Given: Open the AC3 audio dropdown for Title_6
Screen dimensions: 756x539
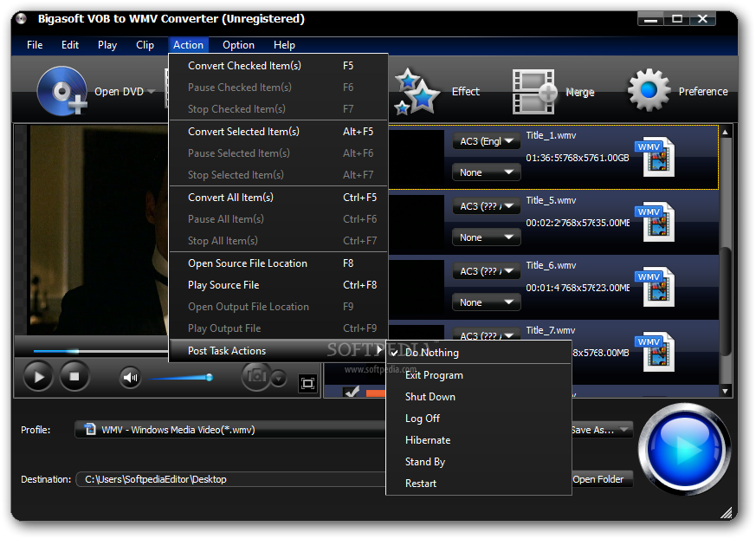Looking at the screenshot, I should tap(486, 271).
